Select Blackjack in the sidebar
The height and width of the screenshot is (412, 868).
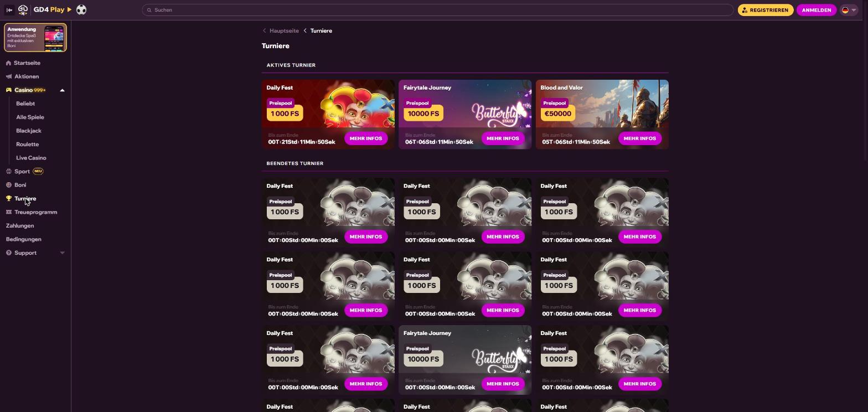pyautogui.click(x=29, y=131)
